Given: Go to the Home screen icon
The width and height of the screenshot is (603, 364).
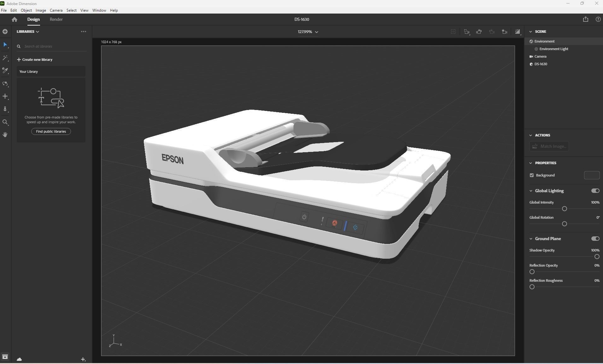Looking at the screenshot, I should click(15, 19).
